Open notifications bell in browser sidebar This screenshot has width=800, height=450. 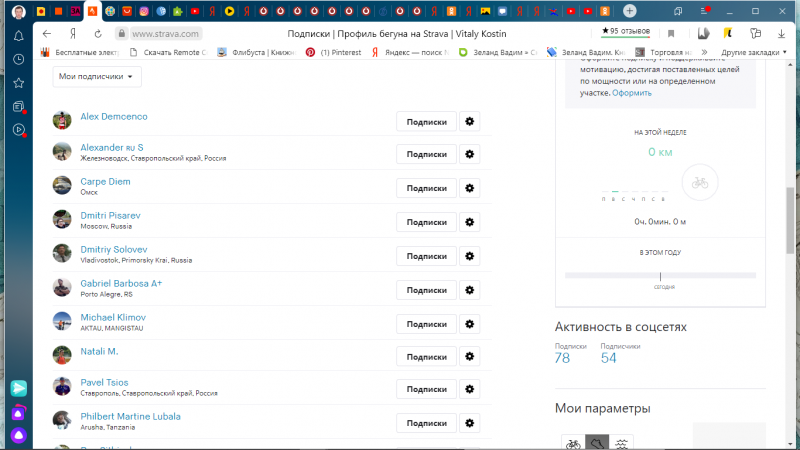tap(18, 36)
